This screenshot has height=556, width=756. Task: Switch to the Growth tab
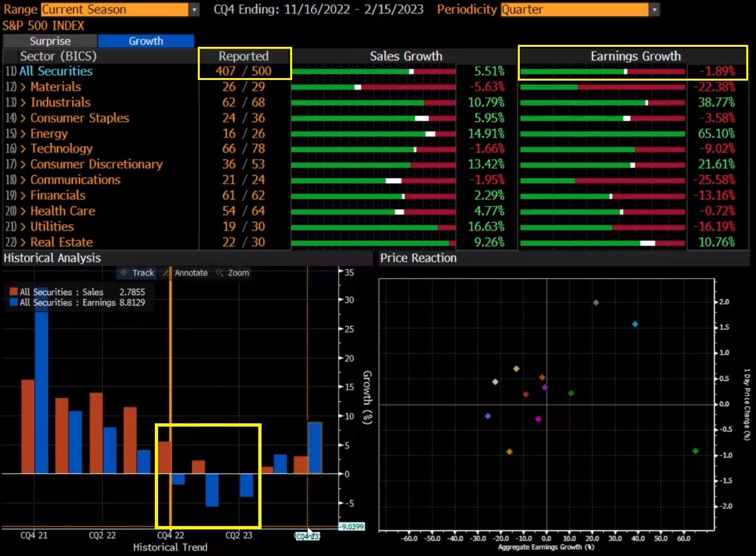(146, 41)
